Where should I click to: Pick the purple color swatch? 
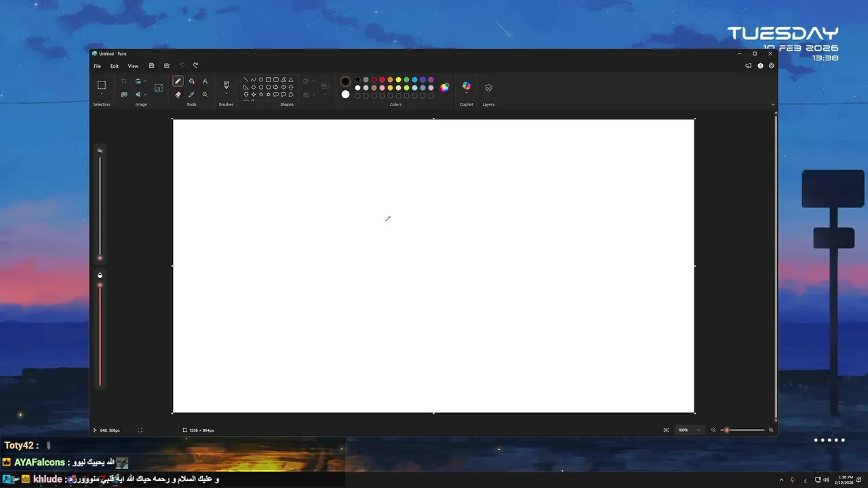point(431,79)
